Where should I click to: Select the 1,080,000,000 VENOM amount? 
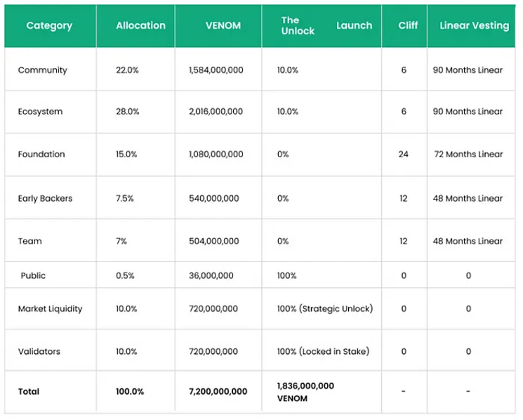[216, 154]
